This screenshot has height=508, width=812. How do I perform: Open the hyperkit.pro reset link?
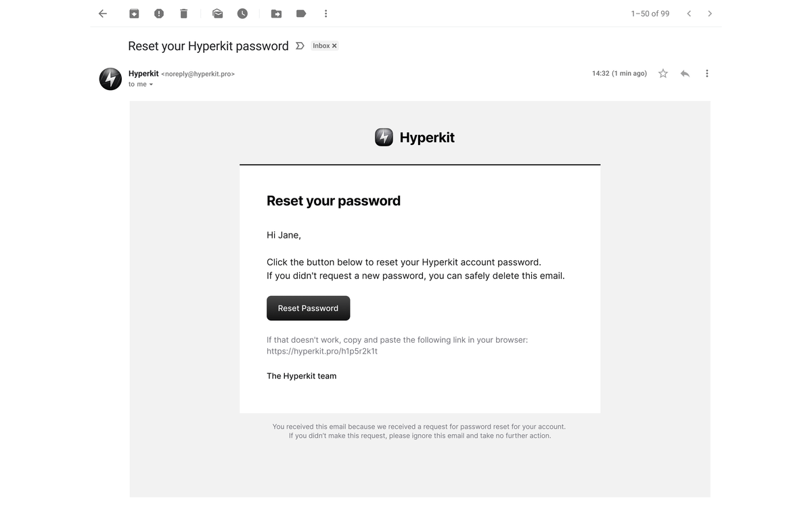[x=322, y=352]
